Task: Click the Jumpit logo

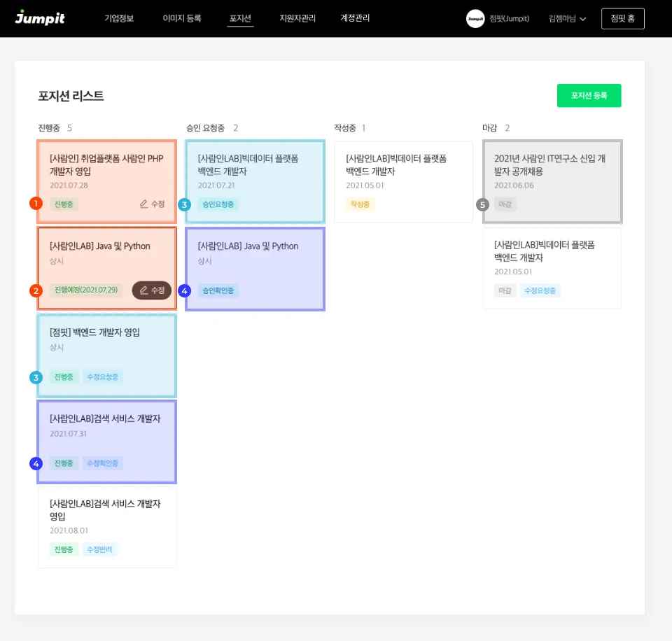Action: (40, 18)
